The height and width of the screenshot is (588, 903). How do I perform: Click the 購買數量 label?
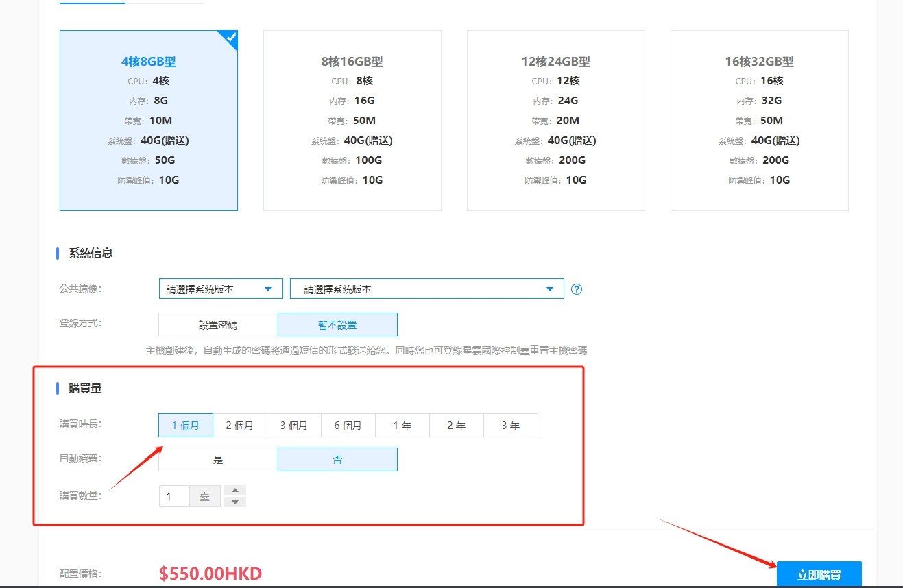(80, 495)
